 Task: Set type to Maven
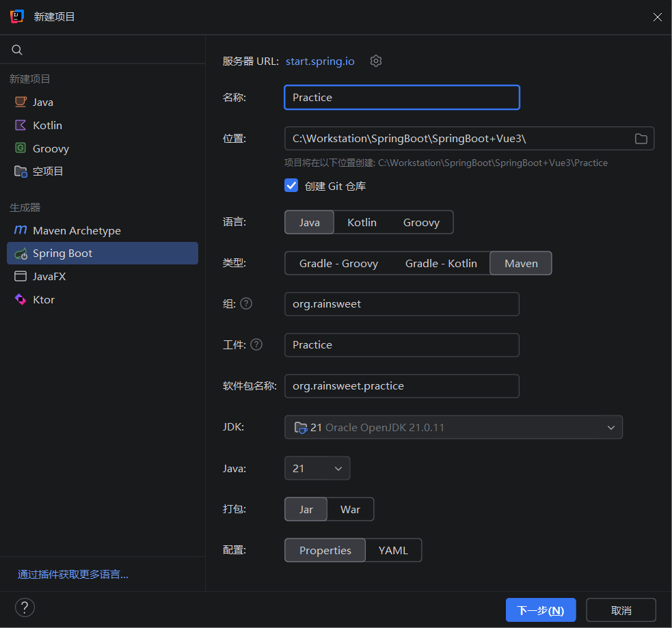(521, 264)
